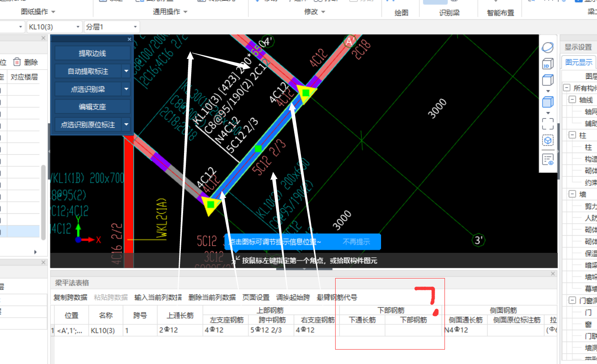Click 调换起始跨 in table toolbar

point(293,297)
